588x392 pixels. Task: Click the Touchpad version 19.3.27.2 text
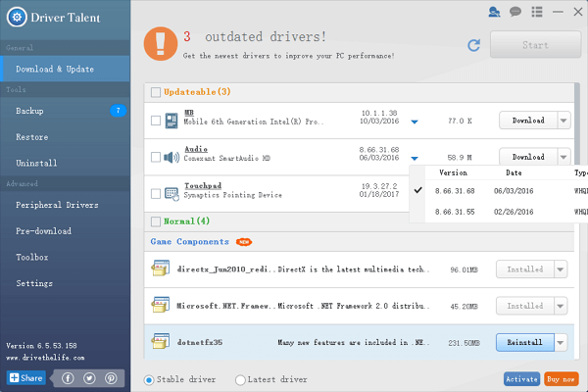379,186
